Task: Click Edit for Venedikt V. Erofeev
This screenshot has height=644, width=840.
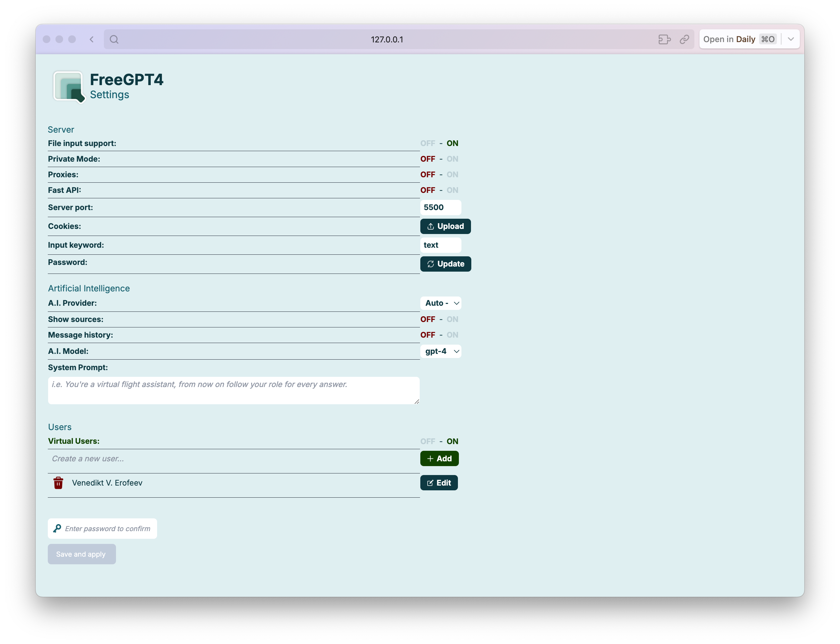Action: [439, 483]
